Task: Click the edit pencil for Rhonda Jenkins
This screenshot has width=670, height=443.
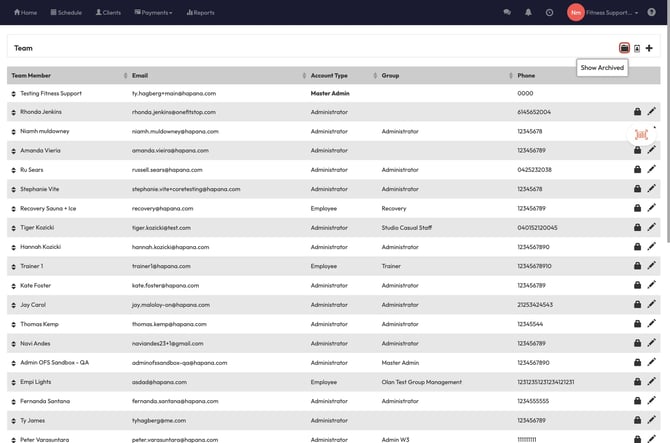Action: pos(652,112)
